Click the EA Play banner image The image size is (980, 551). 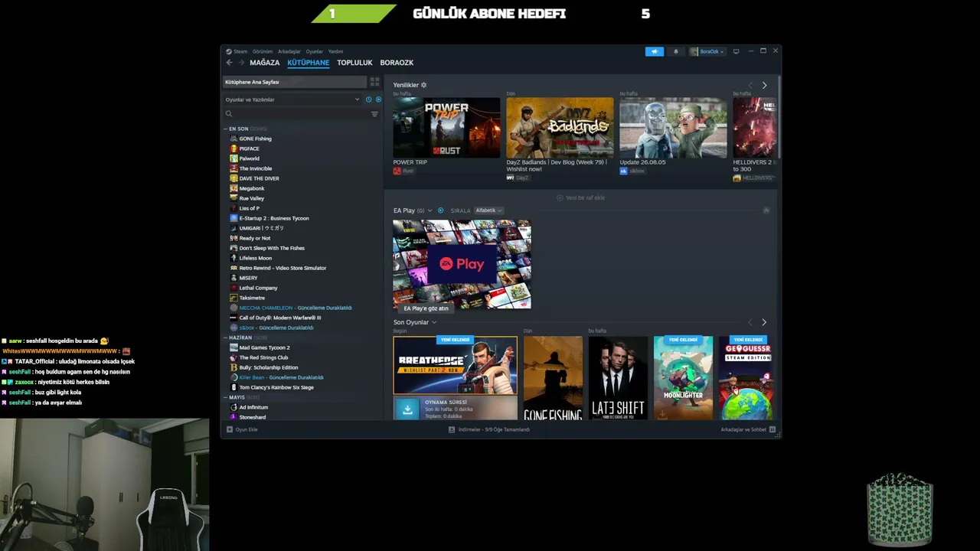tap(462, 264)
